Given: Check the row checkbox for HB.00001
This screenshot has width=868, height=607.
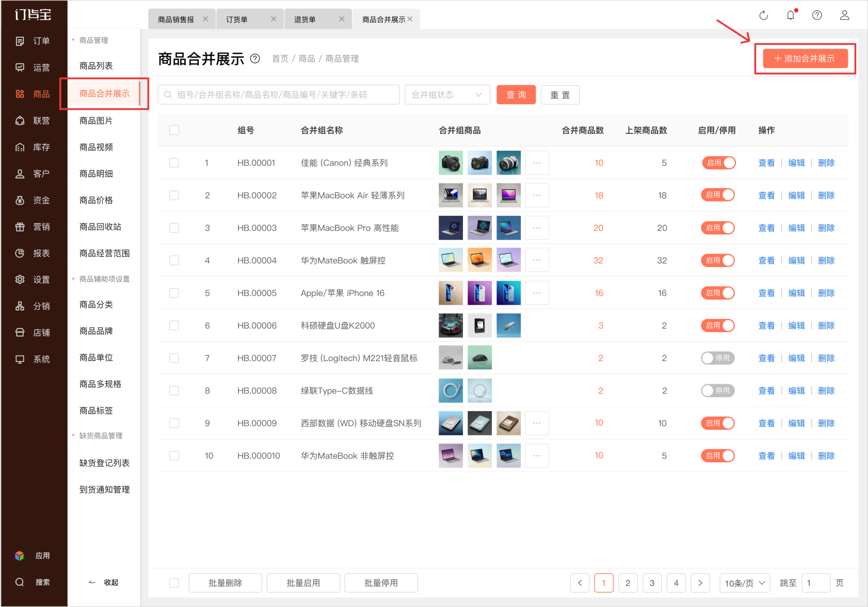Looking at the screenshot, I should click(x=174, y=163).
